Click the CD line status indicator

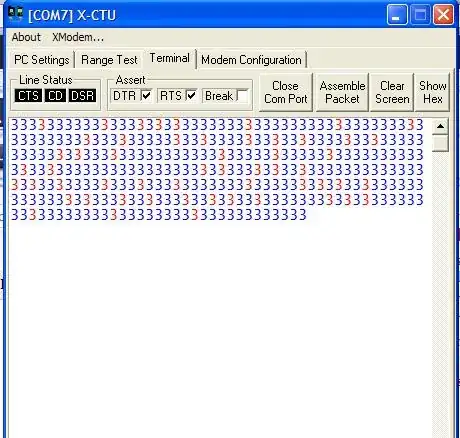(x=55, y=96)
